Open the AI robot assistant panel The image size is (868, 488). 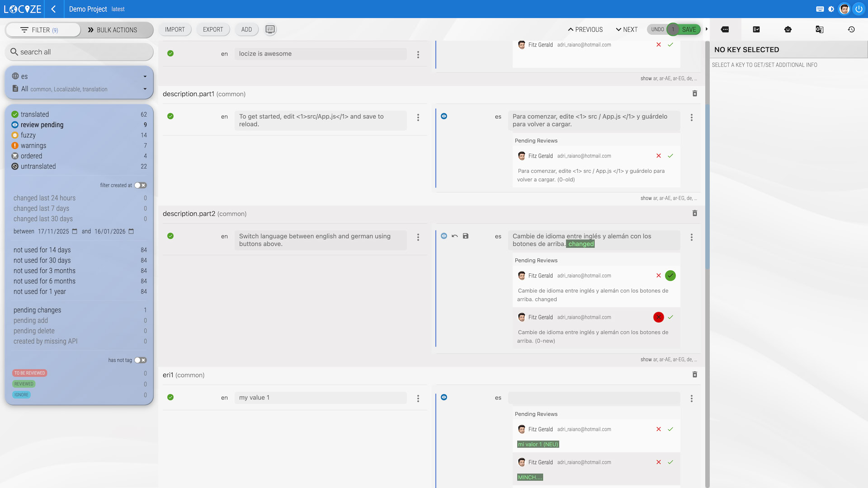[788, 29]
